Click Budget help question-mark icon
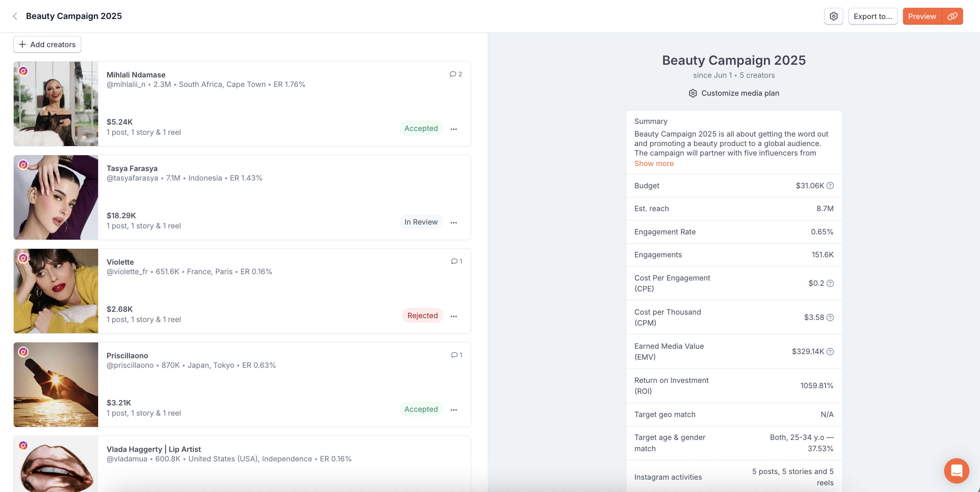Viewport: 980px width, 492px height. (830, 186)
